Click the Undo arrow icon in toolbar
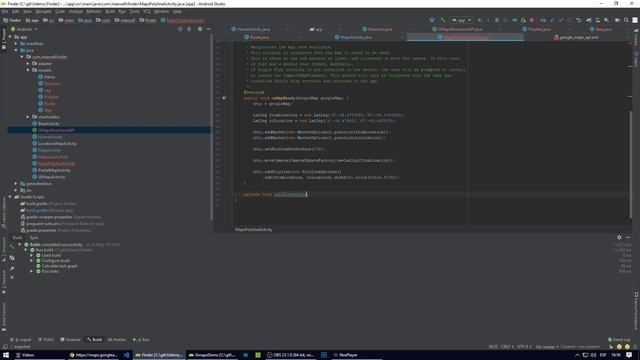The height and width of the screenshot is (360, 640). [578, 20]
